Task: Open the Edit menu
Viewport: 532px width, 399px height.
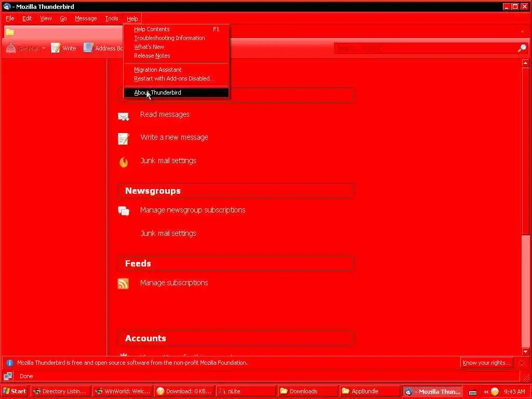Action: [27, 18]
